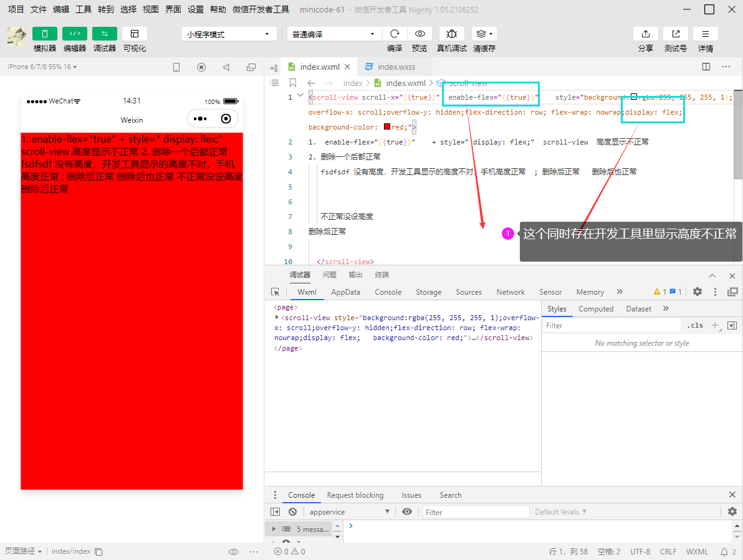Click the 预览 preview icon
Image resolution: width=743 pixels, height=560 pixels.
419,33
